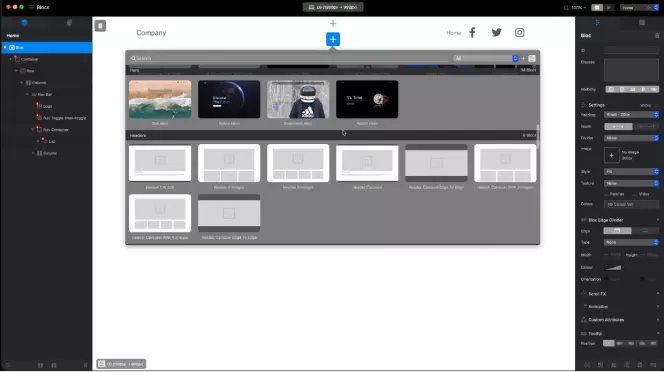Click the plus icon beside the All filter
664x372 pixels.
(523, 58)
